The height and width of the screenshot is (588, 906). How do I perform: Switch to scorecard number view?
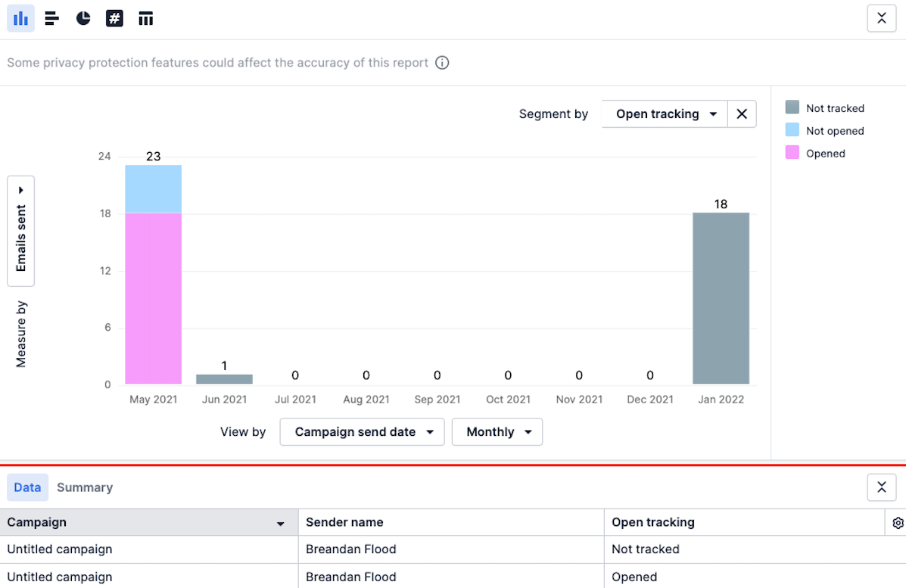pyautogui.click(x=114, y=18)
